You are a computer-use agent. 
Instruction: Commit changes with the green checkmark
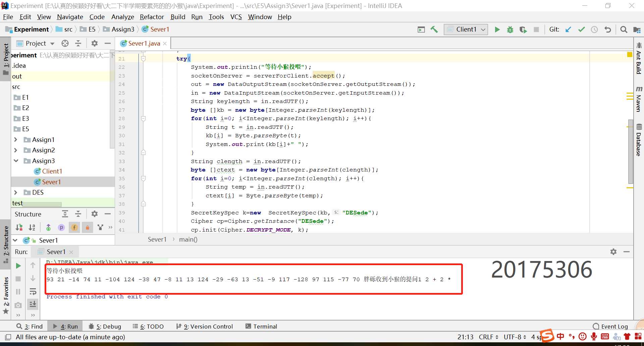click(x=581, y=30)
